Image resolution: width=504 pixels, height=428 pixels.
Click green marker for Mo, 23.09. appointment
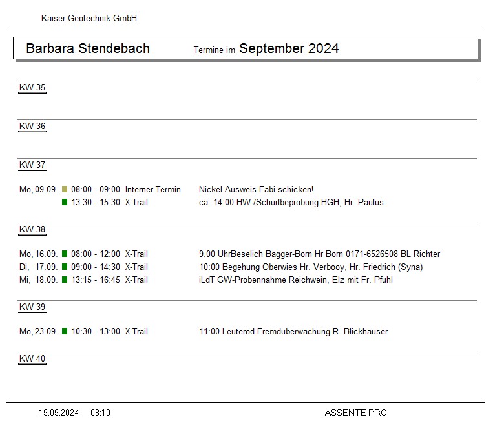[x=65, y=331]
